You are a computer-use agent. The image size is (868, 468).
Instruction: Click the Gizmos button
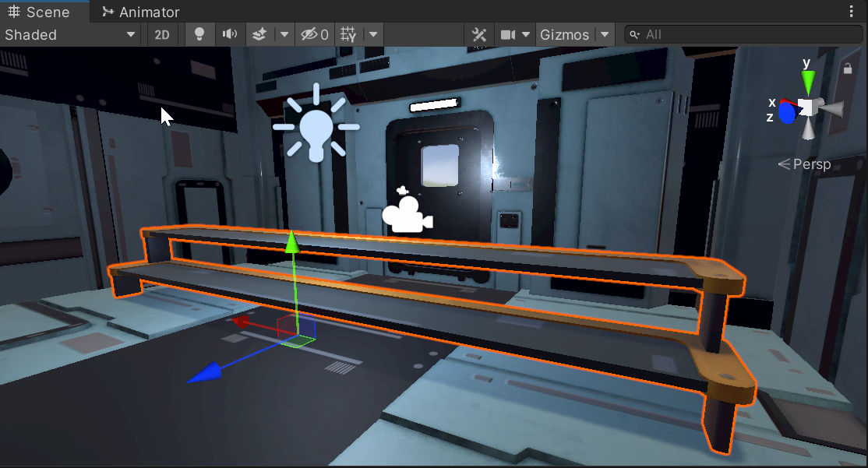pos(564,34)
